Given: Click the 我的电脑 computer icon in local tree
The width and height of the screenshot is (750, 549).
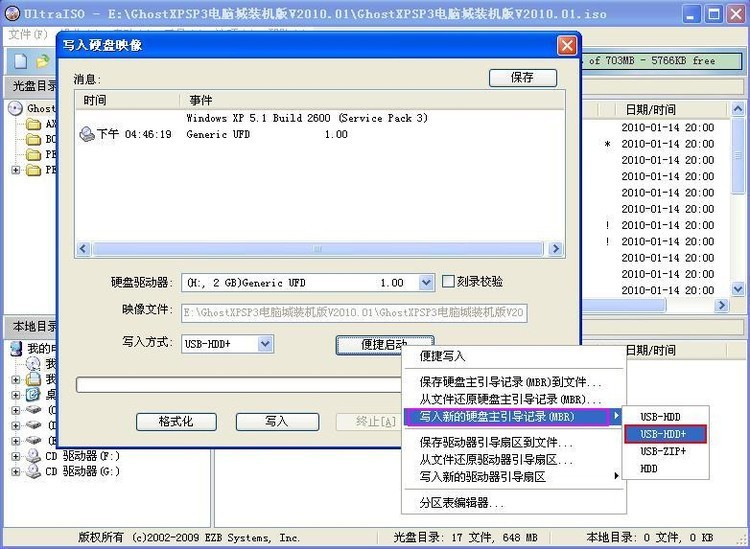Looking at the screenshot, I should tap(16, 348).
